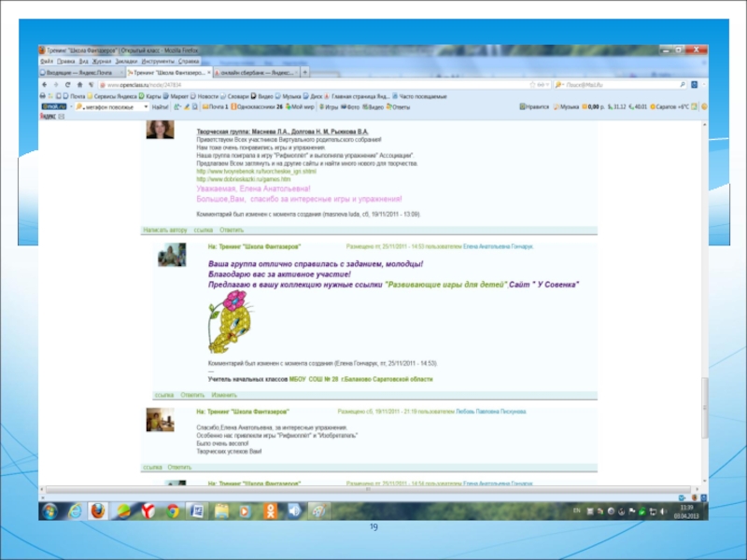
Task: Click Музыка on the right toolbar
Action: coord(566,107)
